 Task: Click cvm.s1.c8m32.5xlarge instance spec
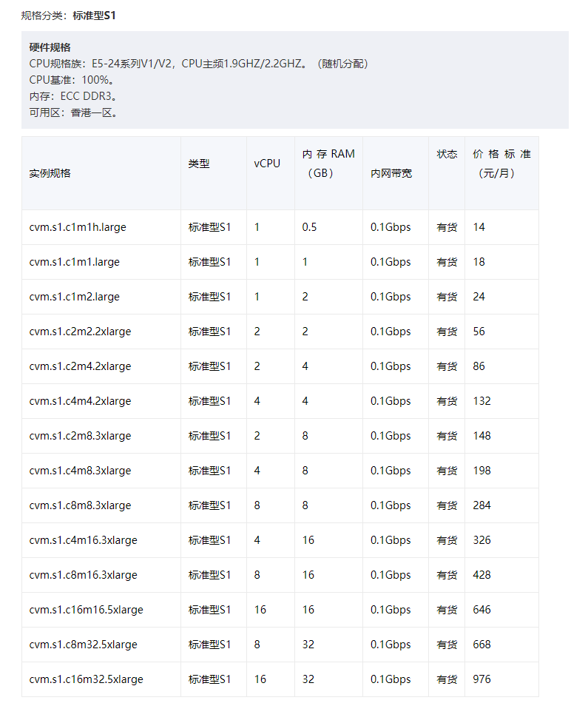83,645
